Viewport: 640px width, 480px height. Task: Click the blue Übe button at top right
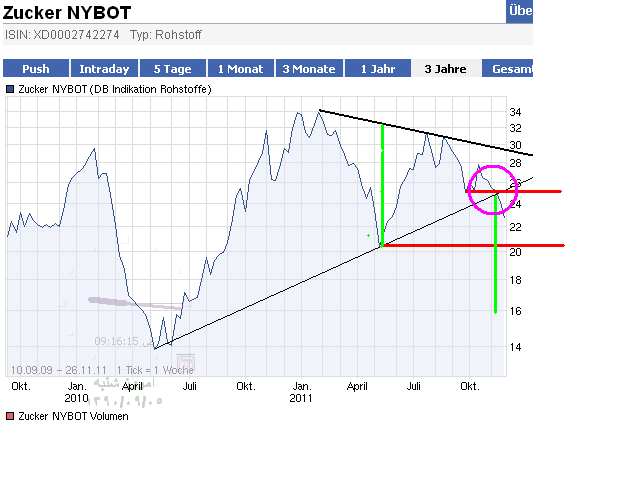(520, 11)
